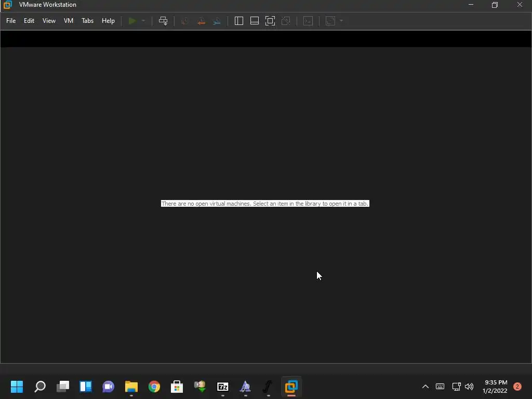Click the touch keyboard tray icon
The width and height of the screenshot is (532, 399).
point(440,387)
